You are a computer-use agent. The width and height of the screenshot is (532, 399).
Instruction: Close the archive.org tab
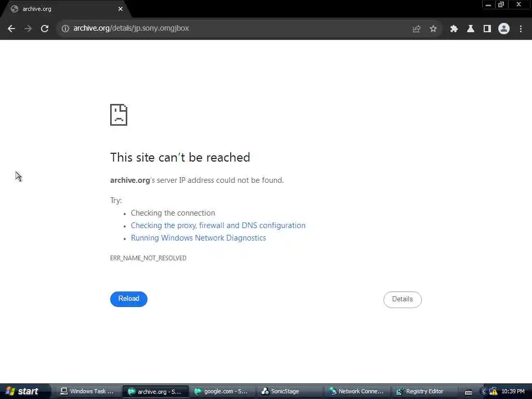pyautogui.click(x=121, y=9)
